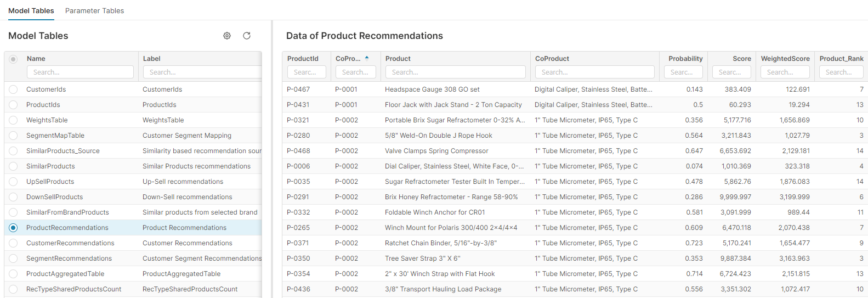Click the P-0467 Headspace Gauge row

[432, 89]
